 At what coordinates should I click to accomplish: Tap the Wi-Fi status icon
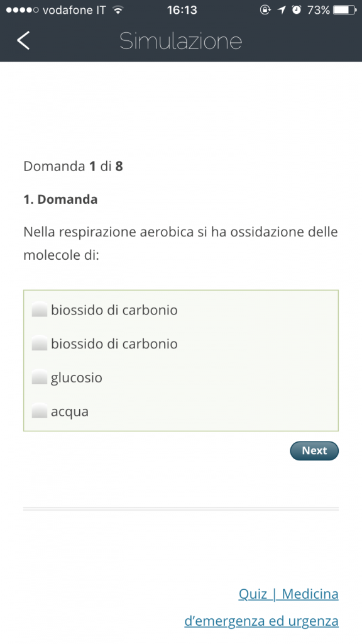pyautogui.click(x=118, y=10)
